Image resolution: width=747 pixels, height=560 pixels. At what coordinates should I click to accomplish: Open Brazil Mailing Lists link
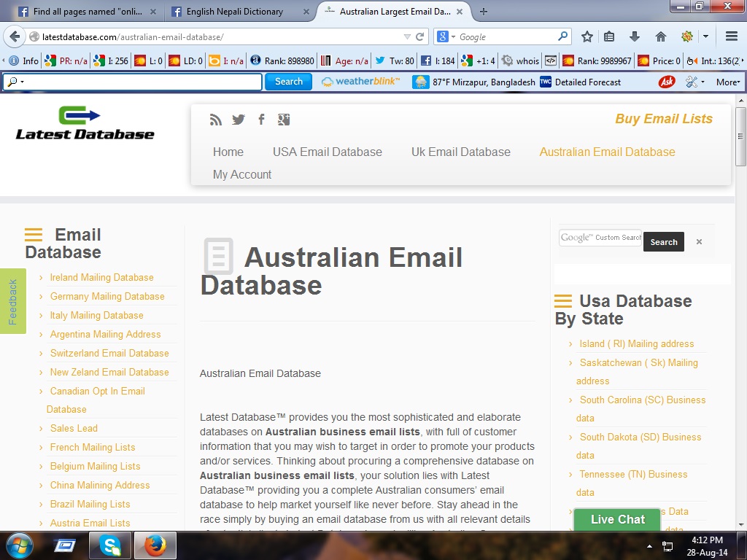[x=90, y=504]
